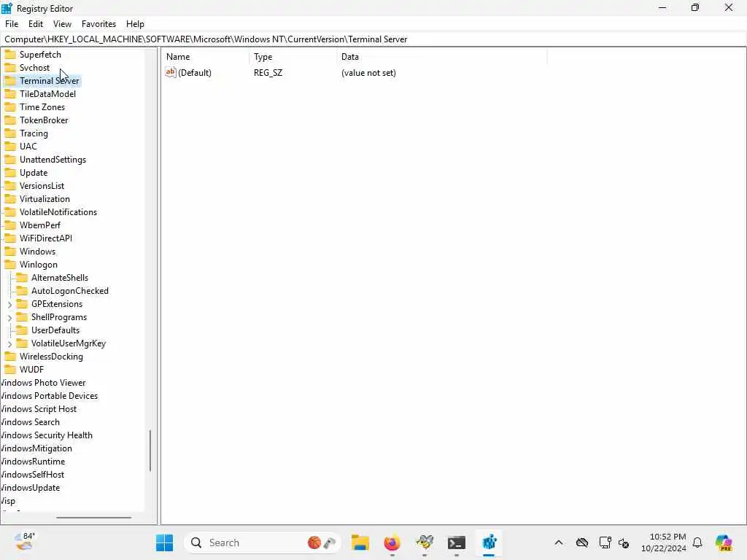Select the TokenBroker folder icon
The height and width of the screenshot is (560, 747).
tap(10, 120)
